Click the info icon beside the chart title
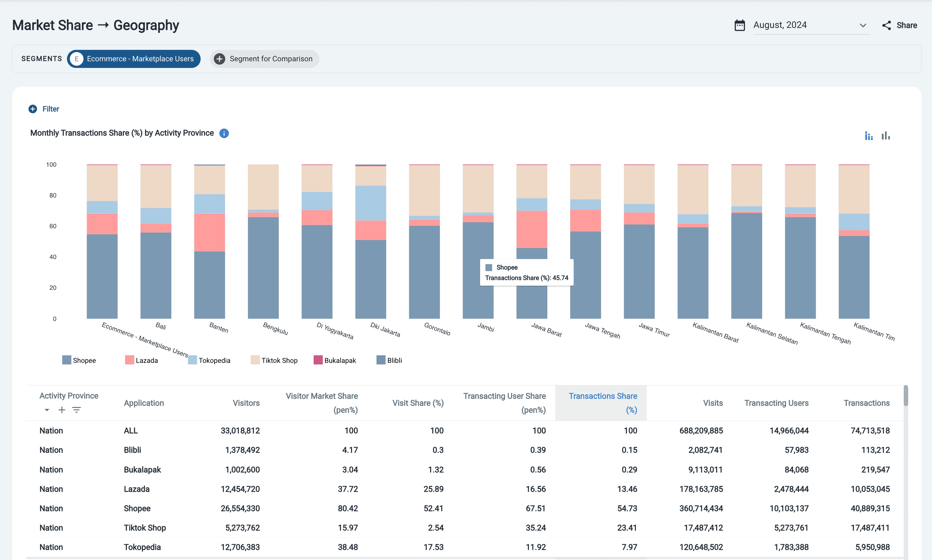Image resolution: width=932 pixels, height=560 pixels. click(x=224, y=133)
